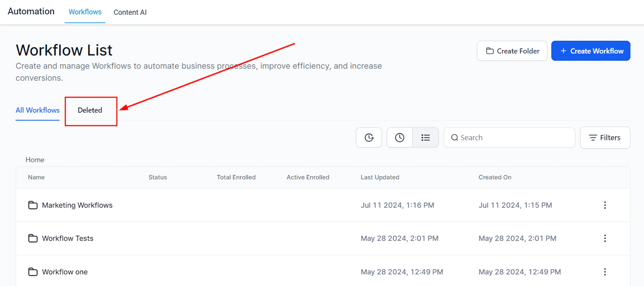Click the Status column header
The image size is (644, 286).
click(x=158, y=177)
